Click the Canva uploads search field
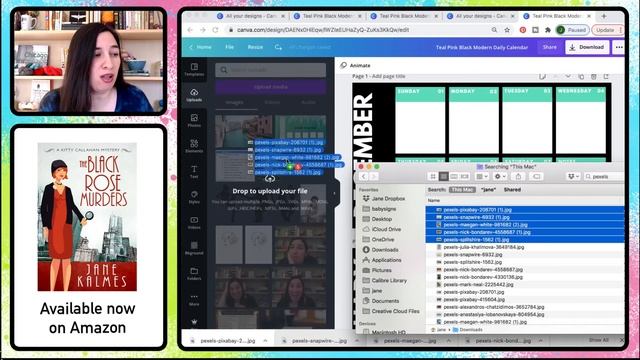 point(271,70)
